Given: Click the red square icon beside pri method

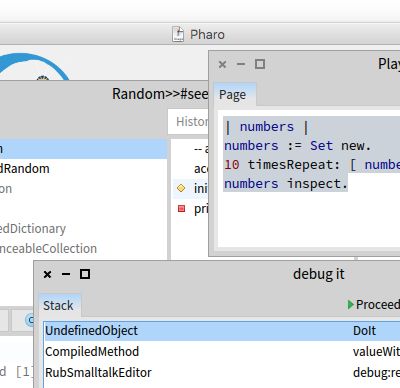Looking at the screenshot, I should (x=181, y=209).
